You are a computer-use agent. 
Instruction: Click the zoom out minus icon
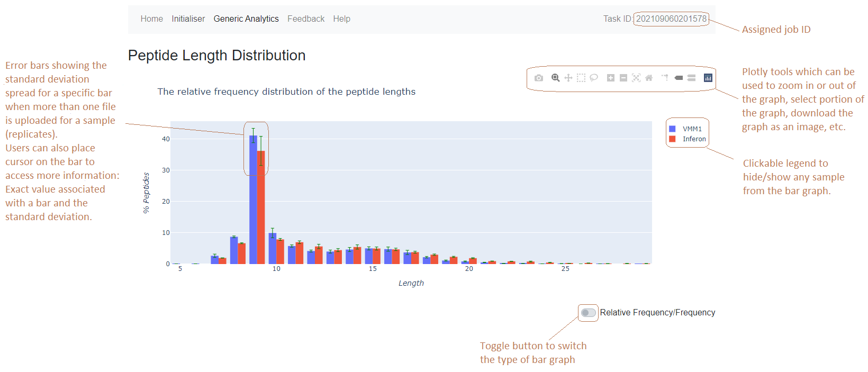[623, 78]
